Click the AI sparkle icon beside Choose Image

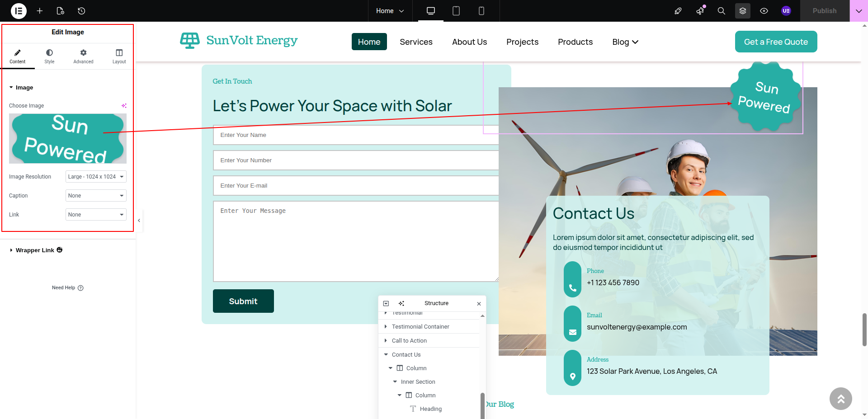tap(124, 106)
